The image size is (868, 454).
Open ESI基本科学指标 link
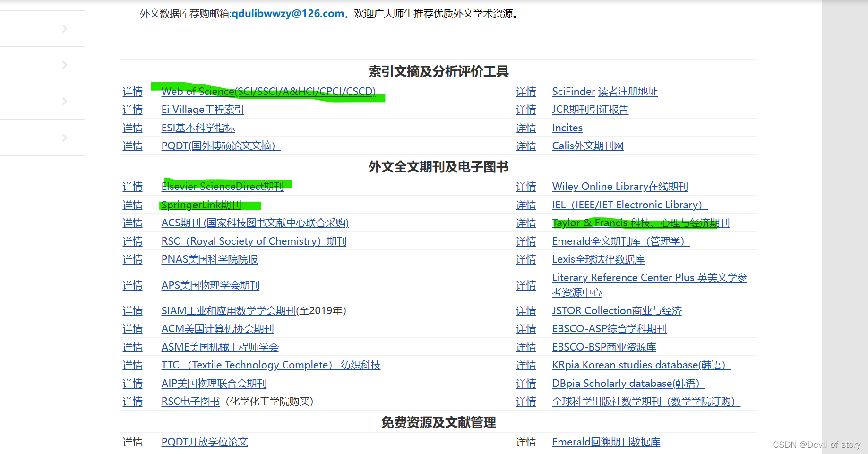(x=198, y=128)
